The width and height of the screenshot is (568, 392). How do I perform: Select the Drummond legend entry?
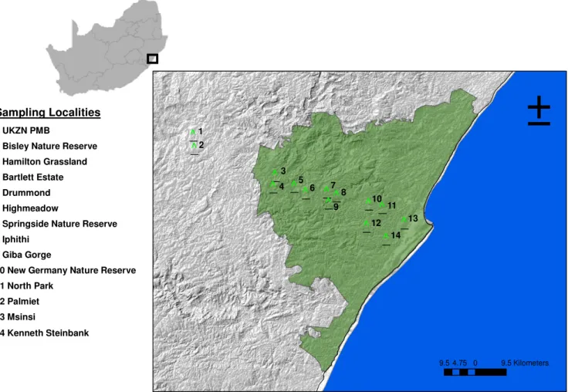tap(26, 193)
